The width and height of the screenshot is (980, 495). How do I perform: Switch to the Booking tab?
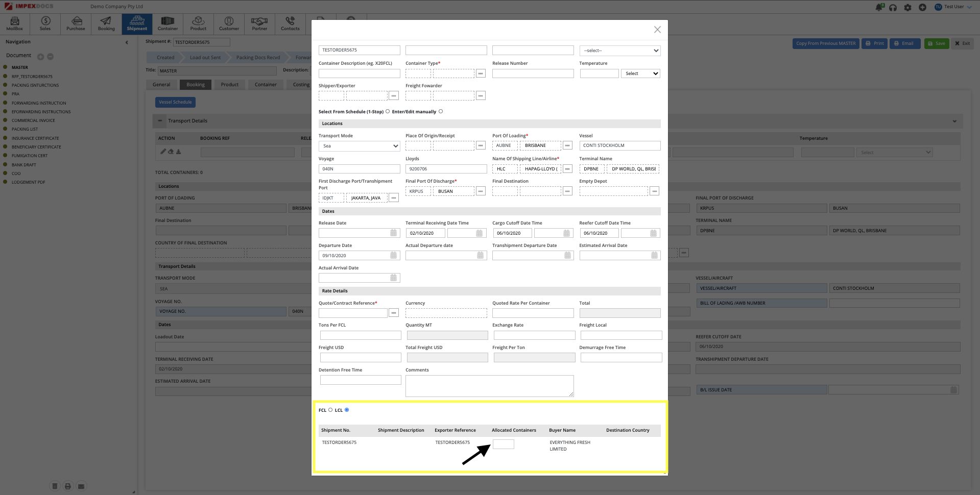tap(196, 85)
